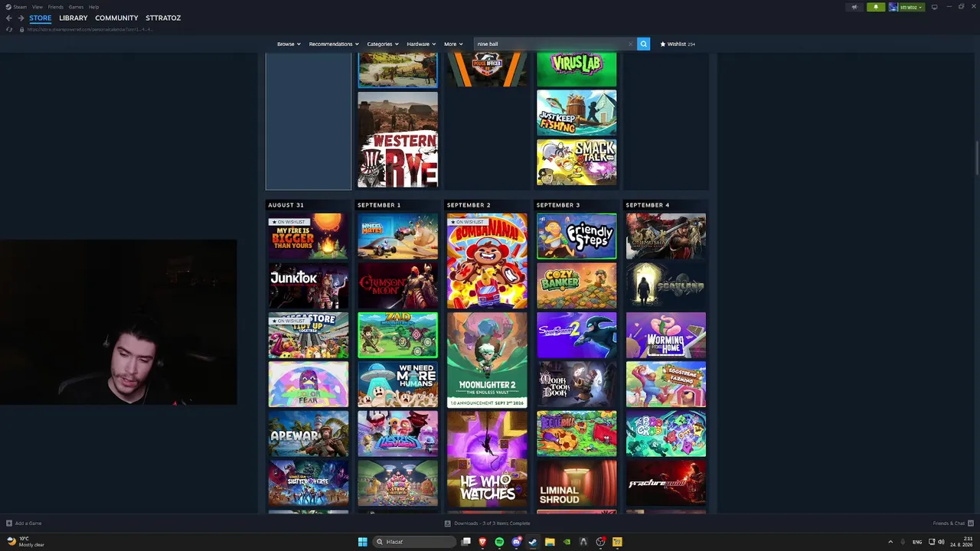The width and height of the screenshot is (980, 551).
Task: Switch to Steam on the taskbar
Action: pos(533,542)
